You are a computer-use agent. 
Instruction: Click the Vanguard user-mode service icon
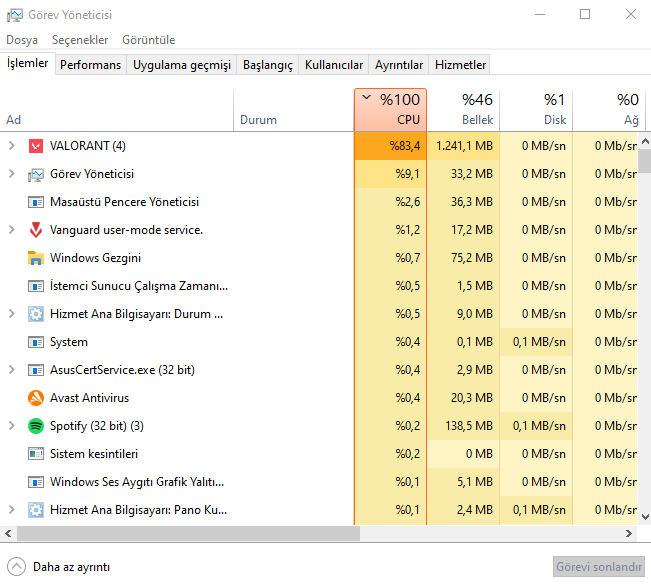tap(36, 230)
